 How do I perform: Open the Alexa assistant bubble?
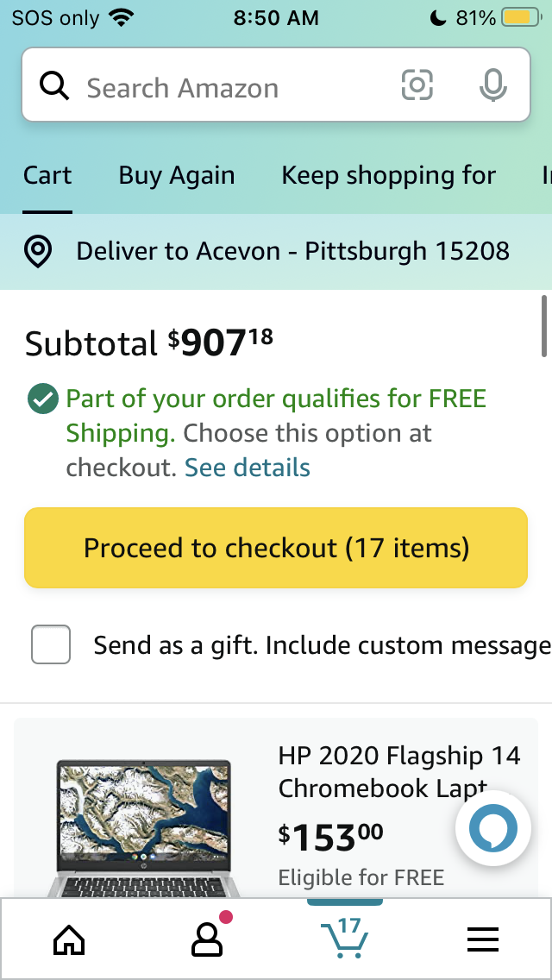pos(493,828)
